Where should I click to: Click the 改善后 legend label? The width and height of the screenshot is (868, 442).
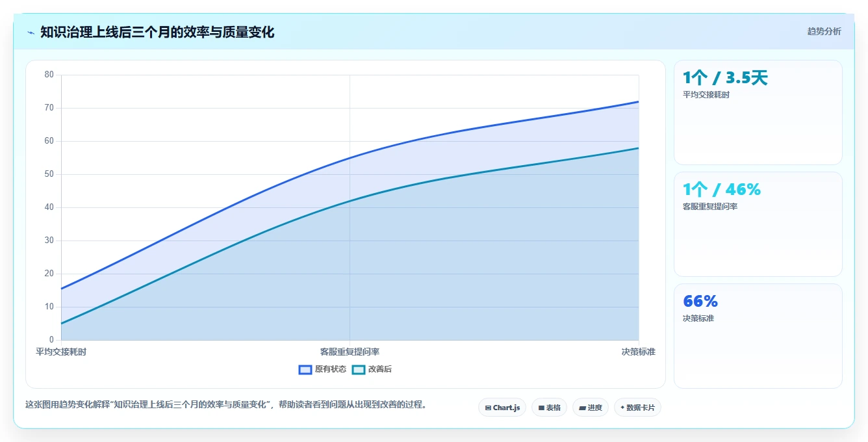pos(380,369)
